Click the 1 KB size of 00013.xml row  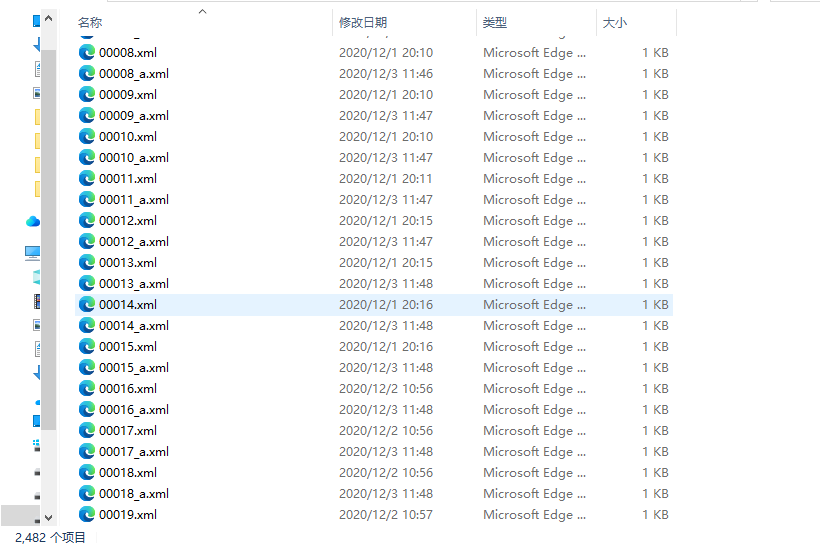click(655, 262)
